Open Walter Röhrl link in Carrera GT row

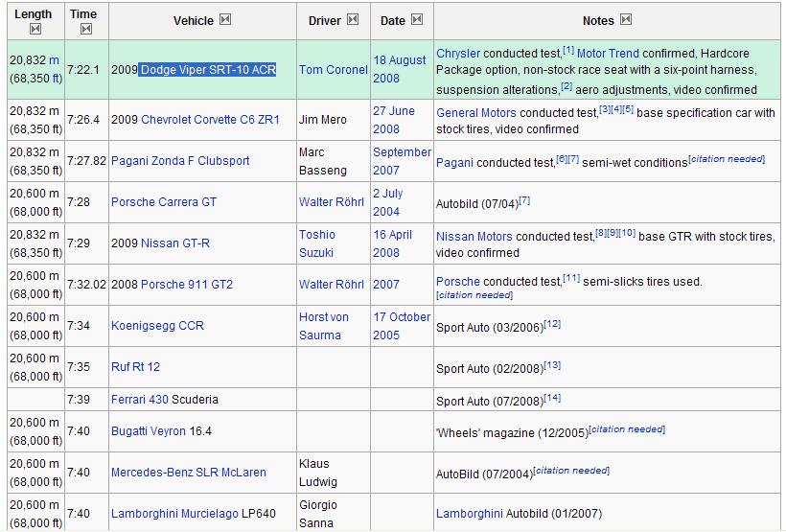point(332,202)
